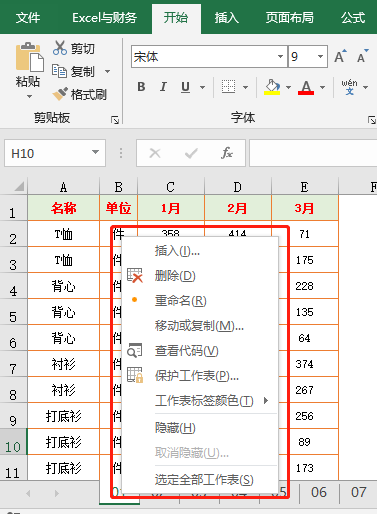Choose 查看代码(V) menu item
The width and height of the screenshot is (377, 514).
(x=200, y=351)
